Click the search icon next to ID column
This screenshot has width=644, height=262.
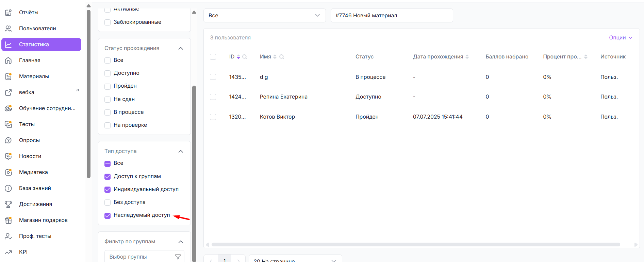pos(245,57)
